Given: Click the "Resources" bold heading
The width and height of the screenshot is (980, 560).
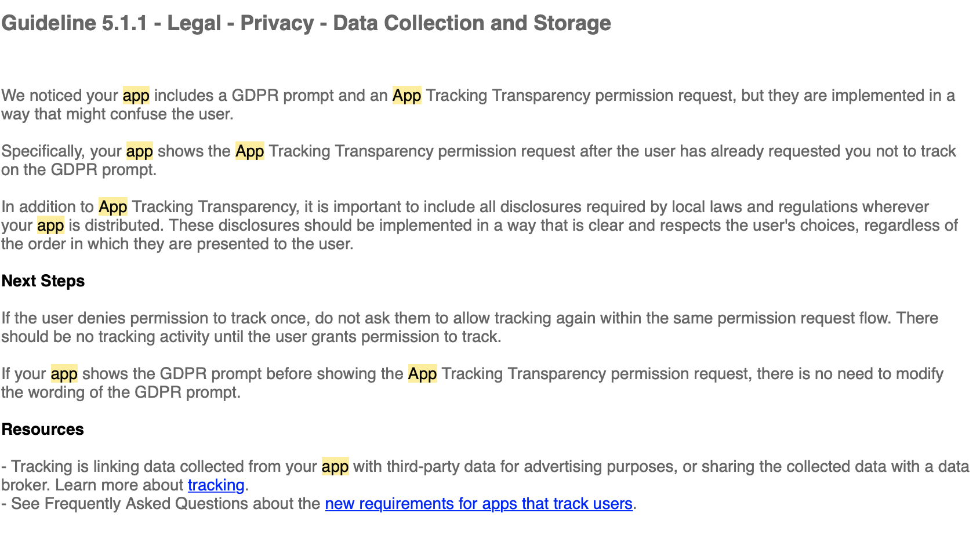Looking at the screenshot, I should pos(42,430).
